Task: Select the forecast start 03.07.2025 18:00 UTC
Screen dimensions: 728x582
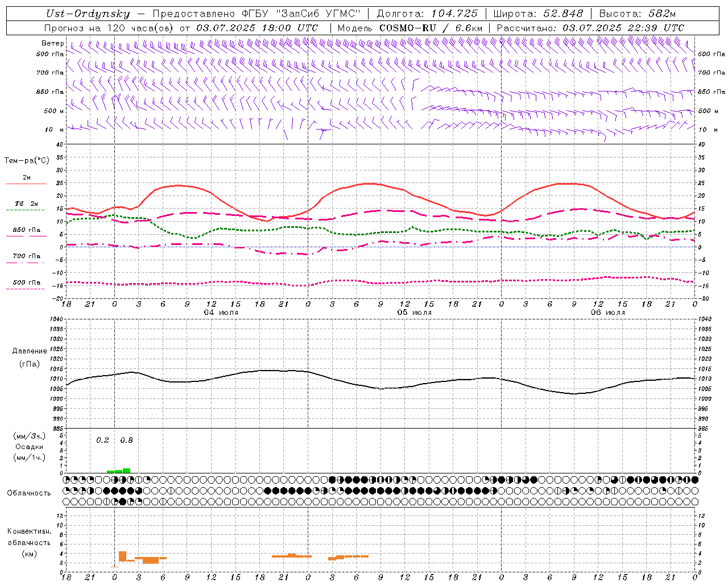Action: coord(257,28)
